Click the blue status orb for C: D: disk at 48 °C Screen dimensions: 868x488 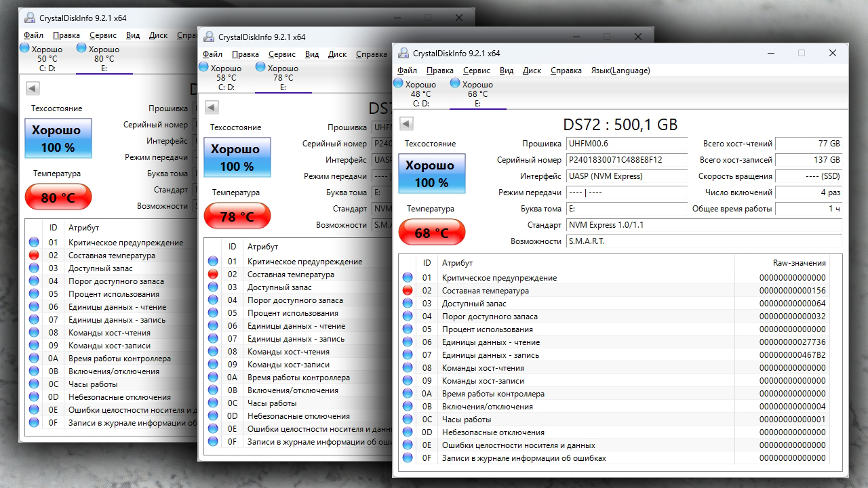tap(398, 83)
